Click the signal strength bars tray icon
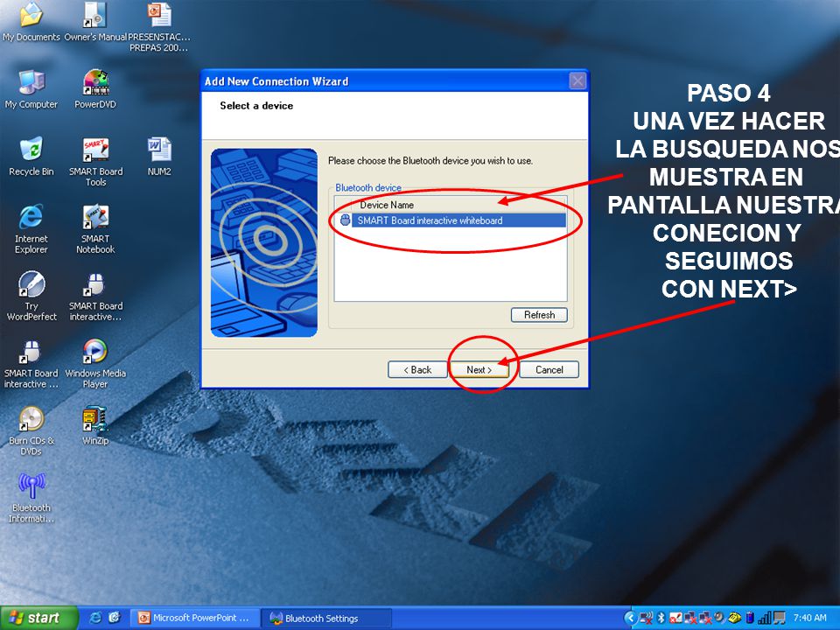The width and height of the screenshot is (840, 630). (x=764, y=619)
